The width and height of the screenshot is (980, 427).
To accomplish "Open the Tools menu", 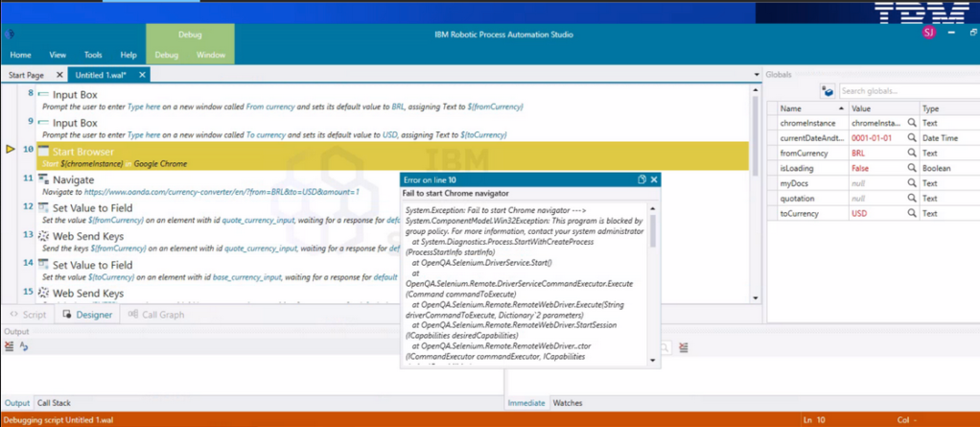I will coord(93,55).
